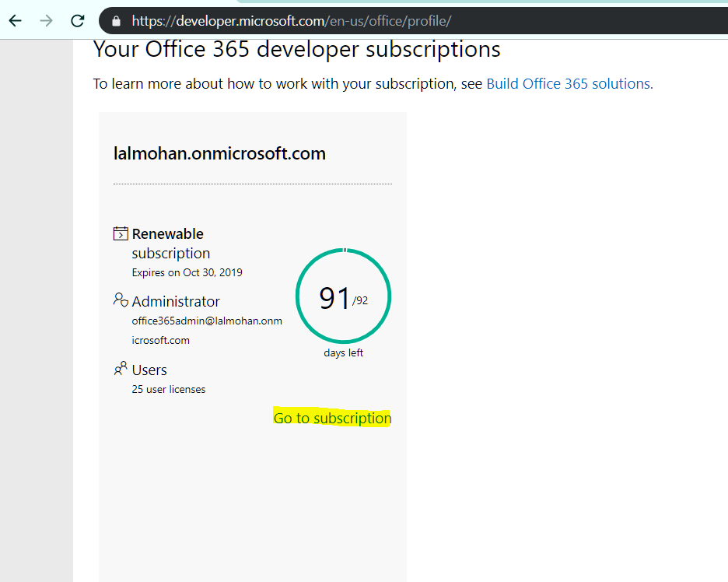Click the address bar URL
Screen dimensions: 728x582
click(292, 21)
